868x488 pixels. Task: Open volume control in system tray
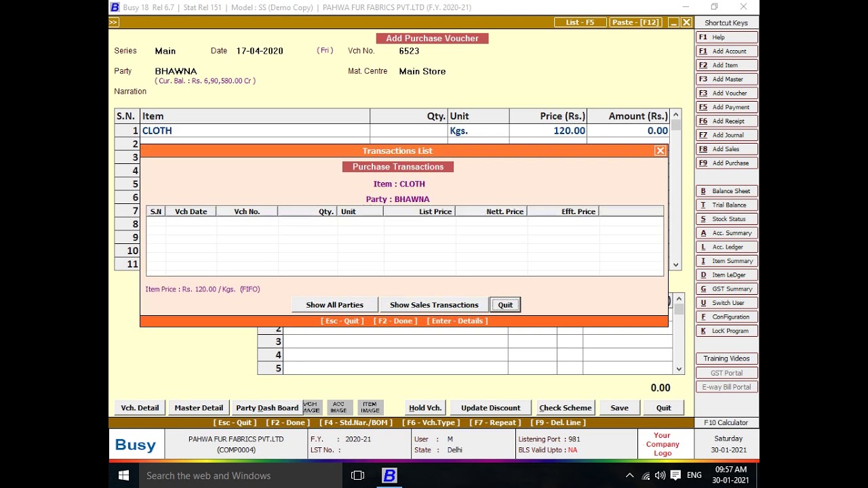pos(660,476)
